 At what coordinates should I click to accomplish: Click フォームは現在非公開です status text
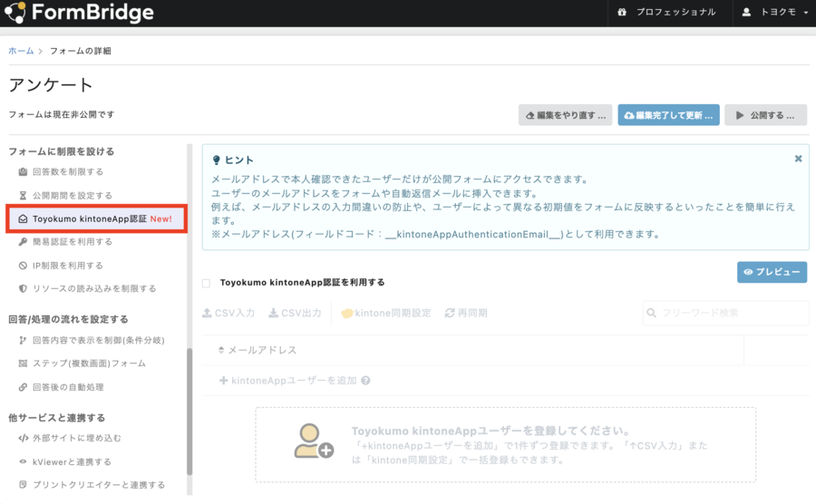(x=62, y=114)
